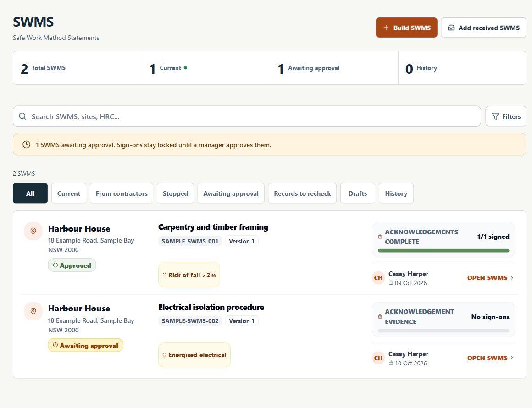Click the History stat card showing 0
The image size is (532, 408).
(x=462, y=68)
